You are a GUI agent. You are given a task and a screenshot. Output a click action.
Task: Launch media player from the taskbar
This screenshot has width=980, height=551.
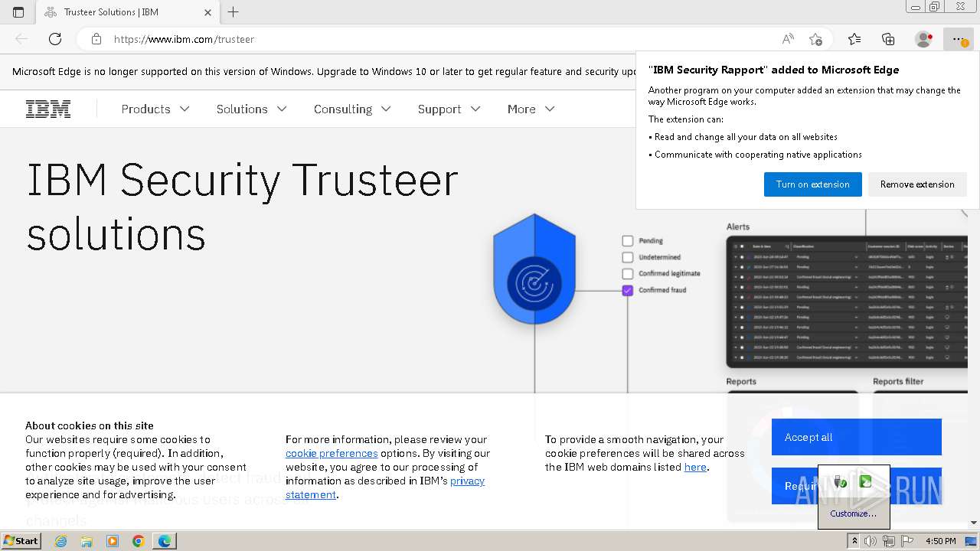point(113,541)
